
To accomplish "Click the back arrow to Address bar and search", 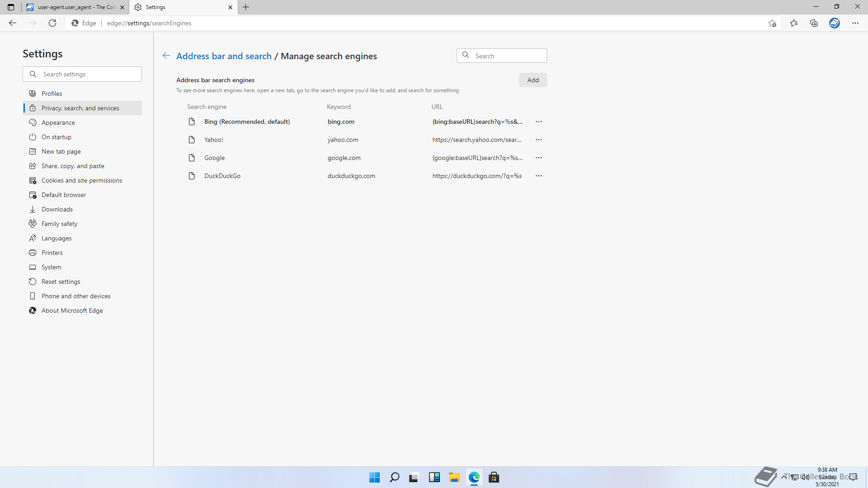I will pyautogui.click(x=166, y=56).
